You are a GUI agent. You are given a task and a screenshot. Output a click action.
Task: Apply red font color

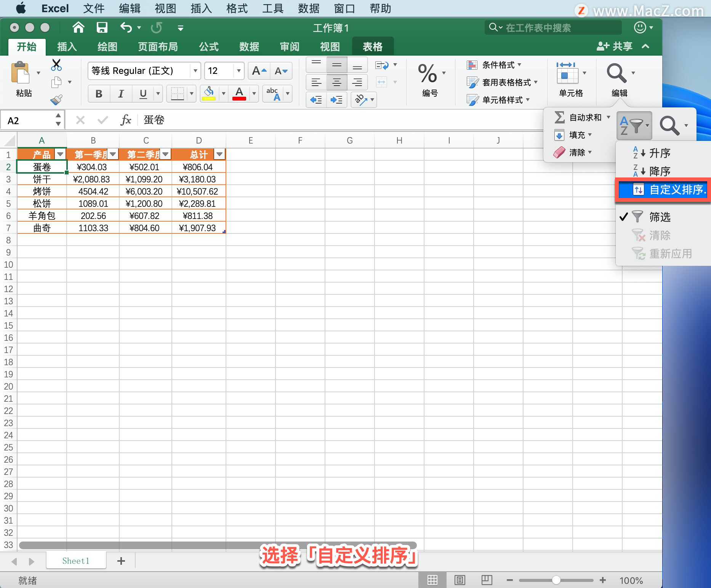click(x=239, y=93)
